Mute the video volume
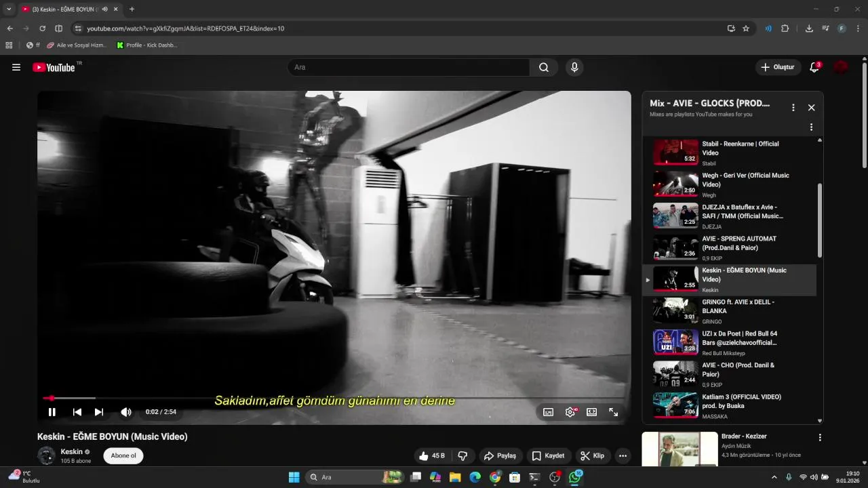Image resolution: width=868 pixels, height=488 pixels. coord(126,412)
